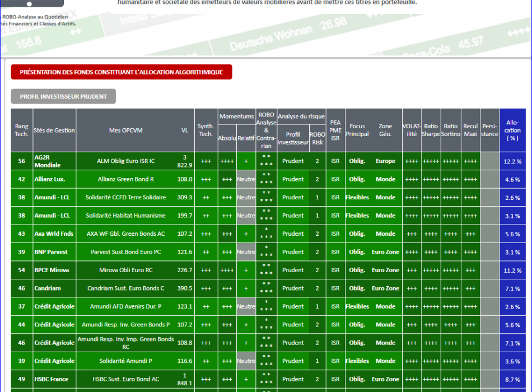The height and width of the screenshot is (392, 532).
Task: Select Solidarité CCFD Terre Solidaire fund
Action: 126,197
